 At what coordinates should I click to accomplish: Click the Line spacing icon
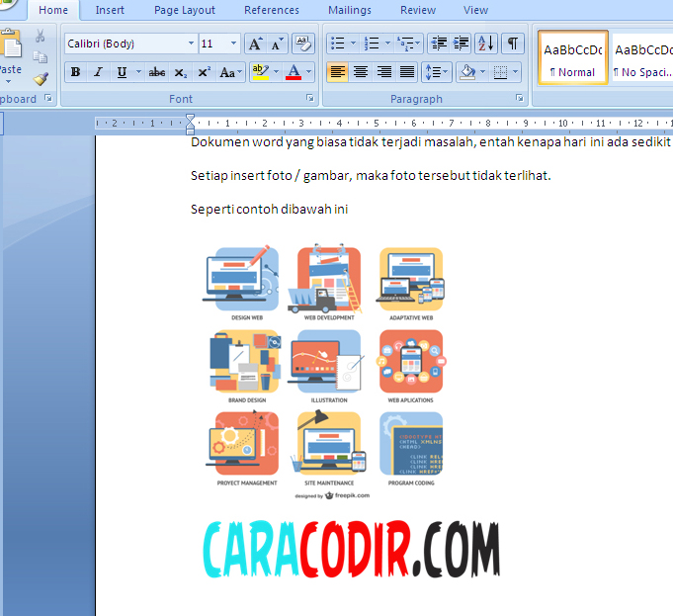click(436, 72)
